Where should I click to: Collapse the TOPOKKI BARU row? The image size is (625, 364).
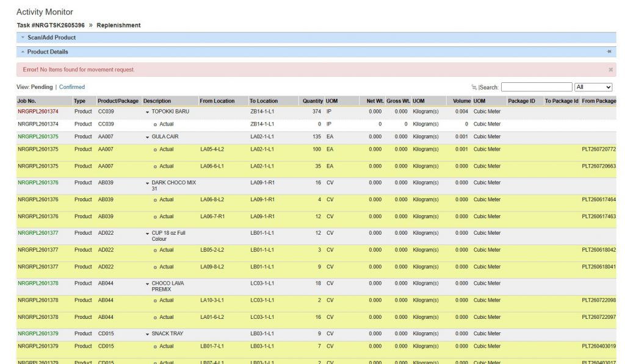pyautogui.click(x=148, y=112)
